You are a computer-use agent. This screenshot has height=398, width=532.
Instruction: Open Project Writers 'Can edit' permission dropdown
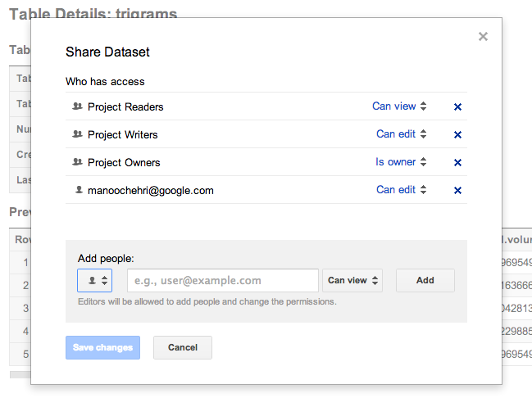point(401,134)
